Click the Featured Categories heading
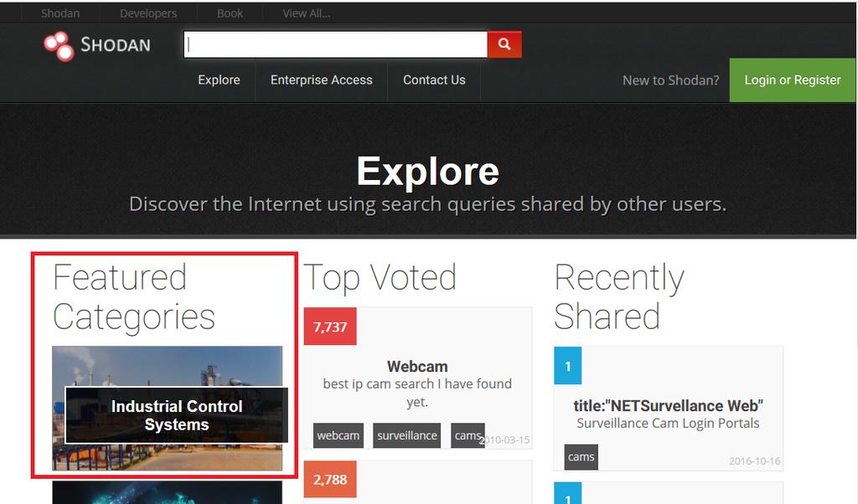The image size is (858, 504). pyautogui.click(x=134, y=297)
